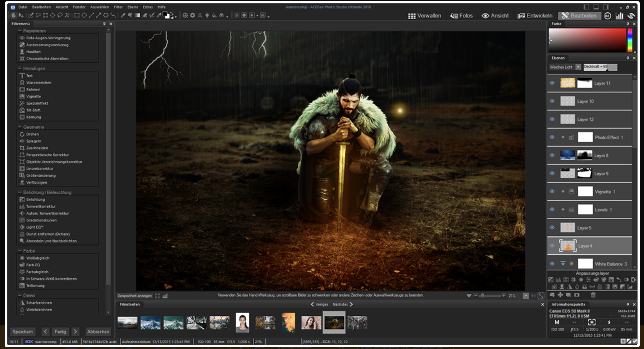Pick the Arrow drawing tool
The width and height of the screenshot is (644, 349).
99,15
